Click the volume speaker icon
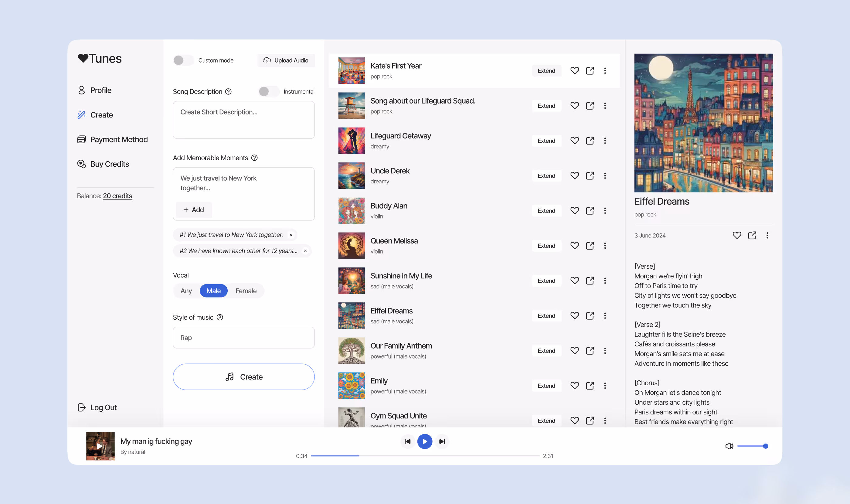 tap(729, 446)
